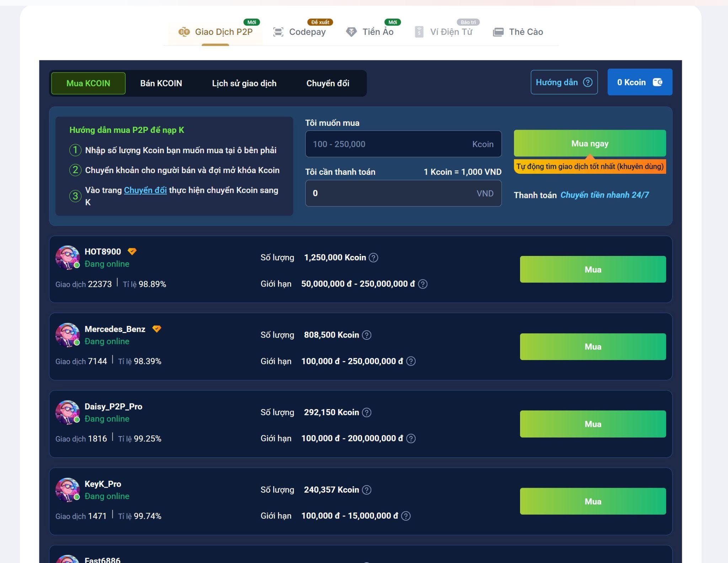Open Lịch sử giao dịch tab

point(244,83)
